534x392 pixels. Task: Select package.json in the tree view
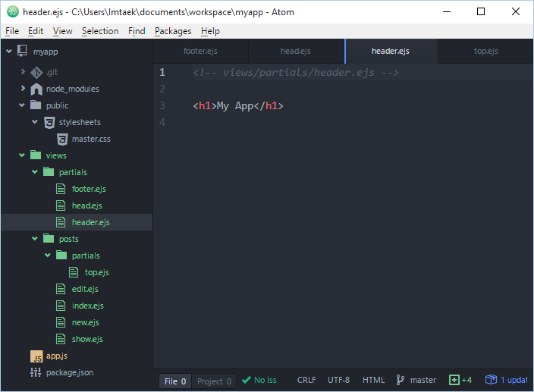pyautogui.click(x=70, y=372)
